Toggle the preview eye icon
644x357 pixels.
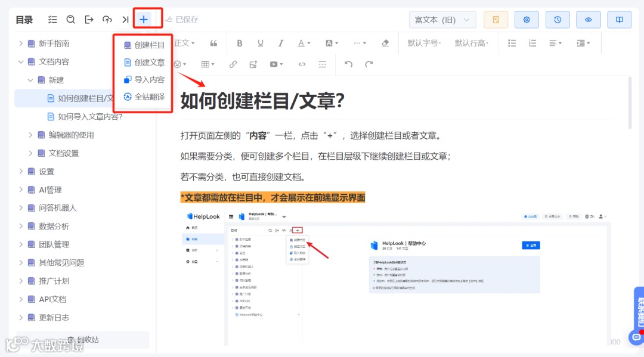[589, 19]
